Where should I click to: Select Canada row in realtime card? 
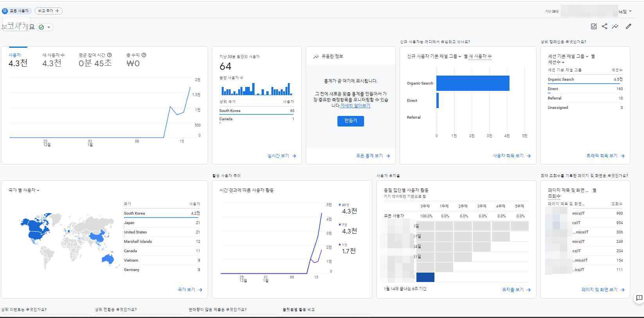coord(257,119)
